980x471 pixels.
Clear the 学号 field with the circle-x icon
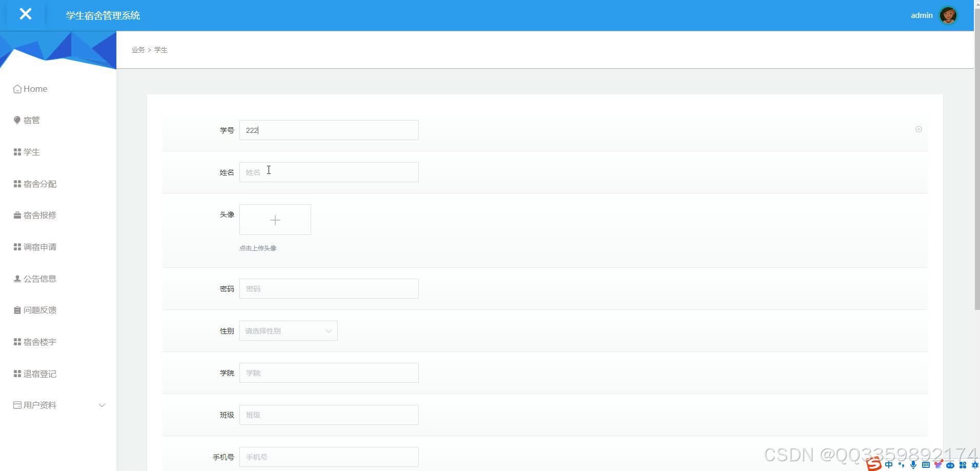coord(918,129)
